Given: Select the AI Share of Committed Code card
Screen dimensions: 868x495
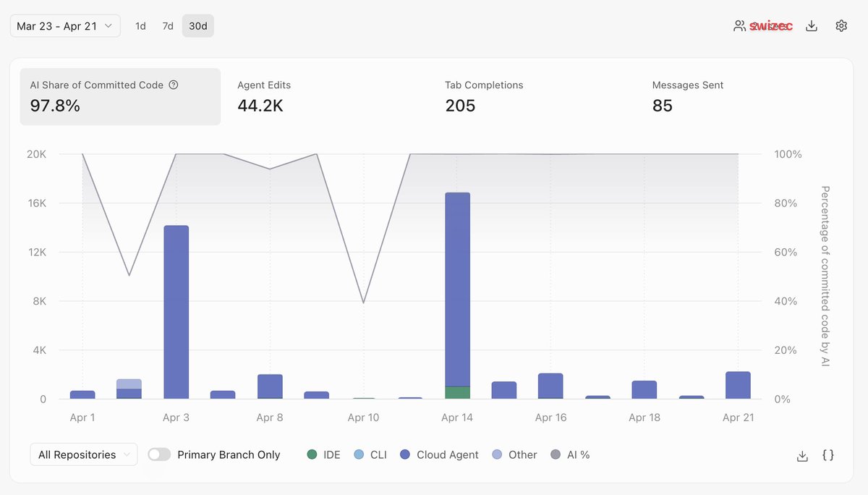Looking at the screenshot, I should [x=120, y=97].
